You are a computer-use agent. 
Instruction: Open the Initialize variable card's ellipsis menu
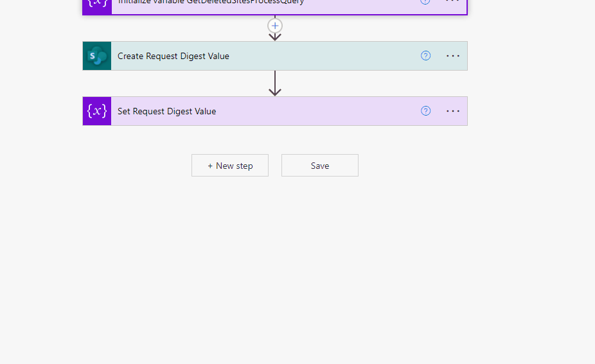pyautogui.click(x=453, y=2)
